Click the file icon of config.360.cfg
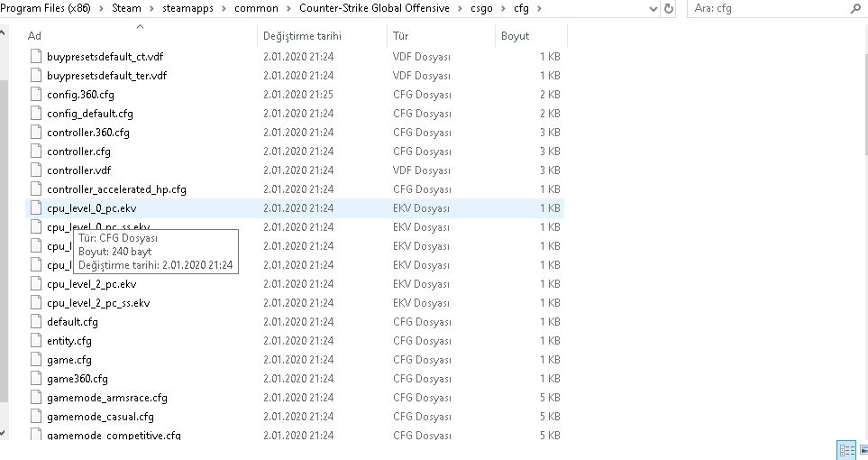Image resolution: width=868 pixels, height=460 pixels. [36, 94]
